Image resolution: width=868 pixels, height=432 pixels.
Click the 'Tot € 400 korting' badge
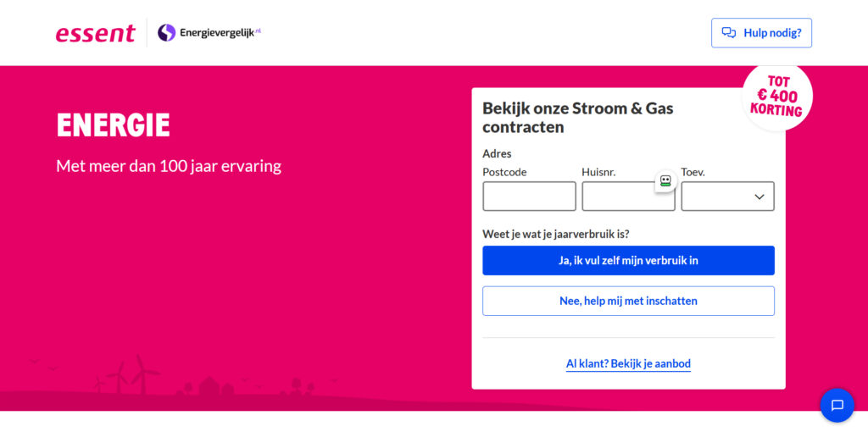point(776,97)
